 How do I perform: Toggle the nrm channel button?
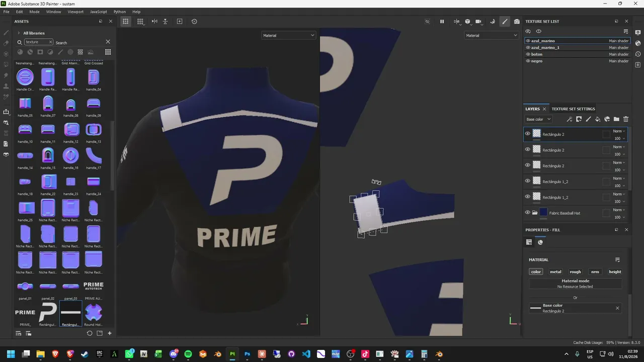pos(595,271)
